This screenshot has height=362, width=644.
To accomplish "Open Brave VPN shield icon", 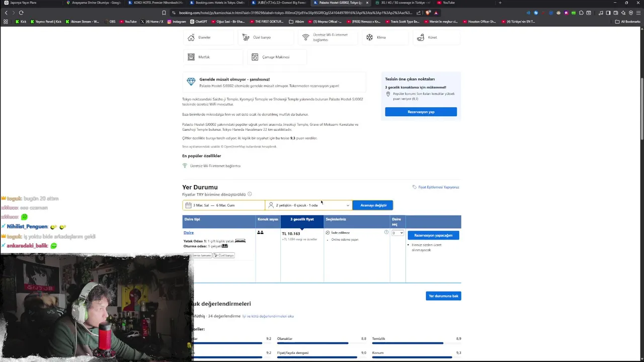I will coord(631,13).
